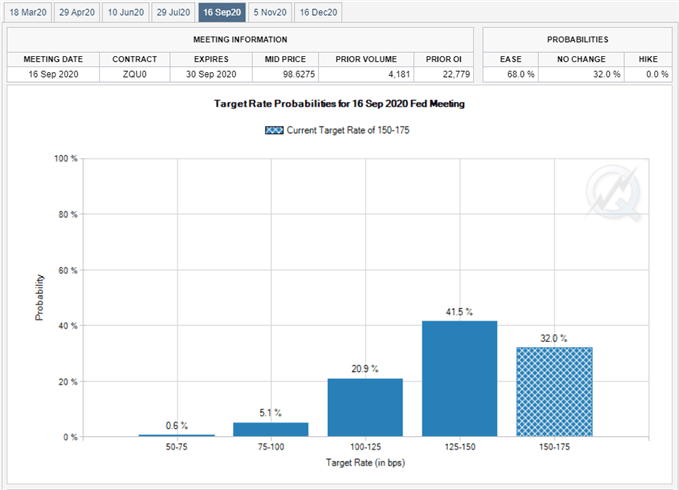This screenshot has height=490, width=679.
Task: Click the 68.0 % ease value
Action: point(521,74)
